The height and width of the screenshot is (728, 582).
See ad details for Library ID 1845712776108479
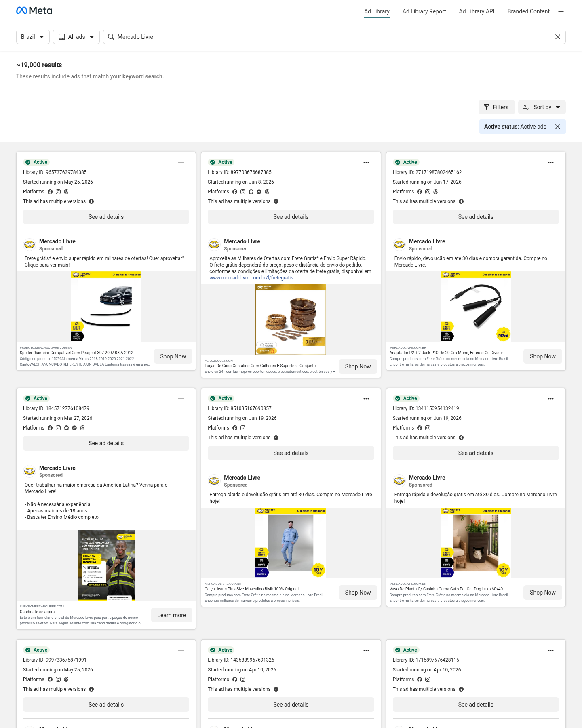(106, 443)
